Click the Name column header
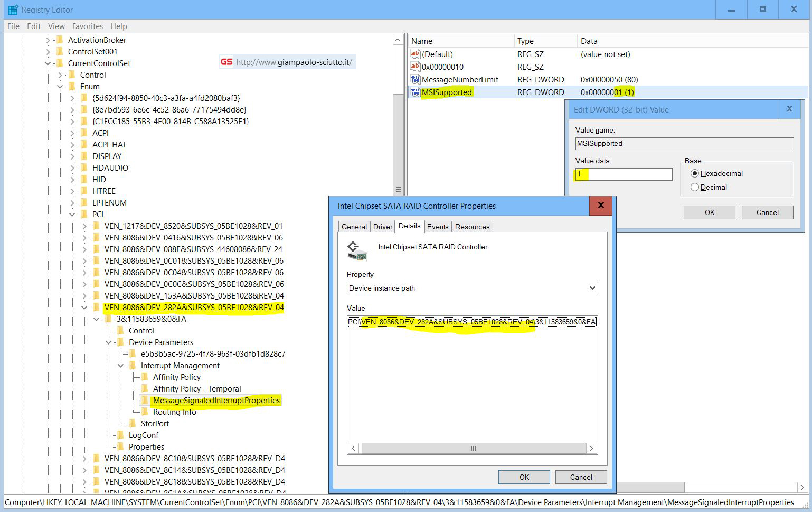Screen dimensions: 812x512 (461, 41)
